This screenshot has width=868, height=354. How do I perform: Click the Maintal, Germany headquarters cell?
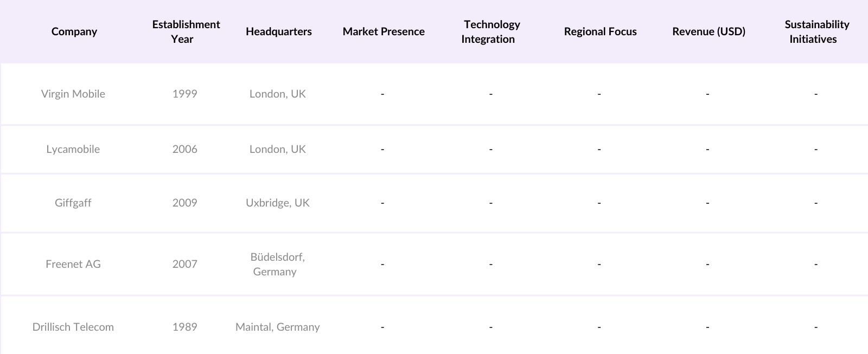click(x=278, y=327)
